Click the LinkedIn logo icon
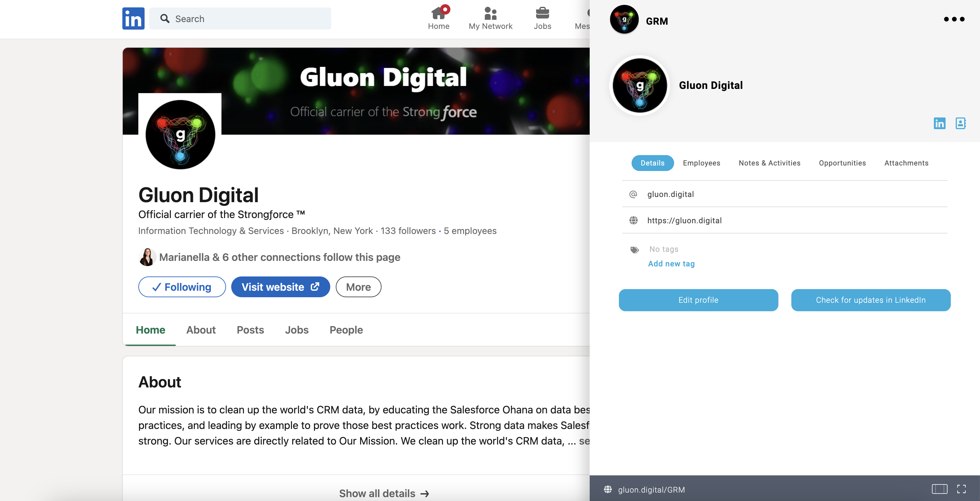 [x=133, y=18]
